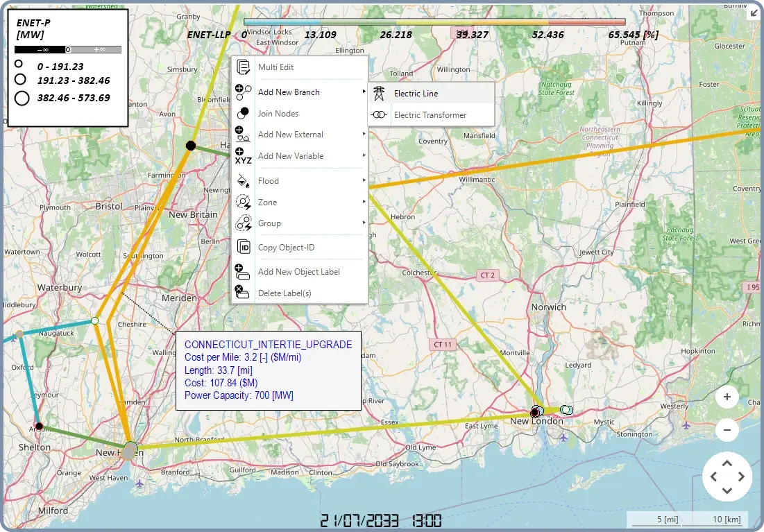Click the Electric Line tower icon
764x532 pixels.
tap(380, 94)
